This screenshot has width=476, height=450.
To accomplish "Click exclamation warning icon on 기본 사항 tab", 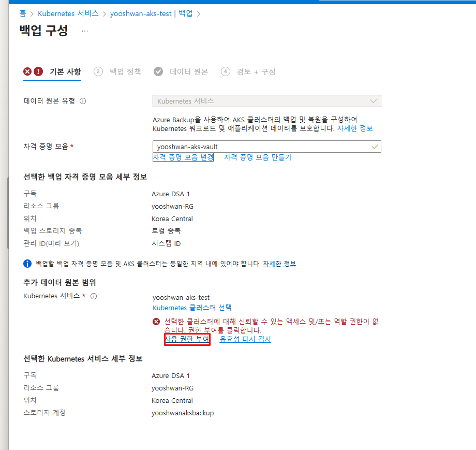I will pos(38,71).
